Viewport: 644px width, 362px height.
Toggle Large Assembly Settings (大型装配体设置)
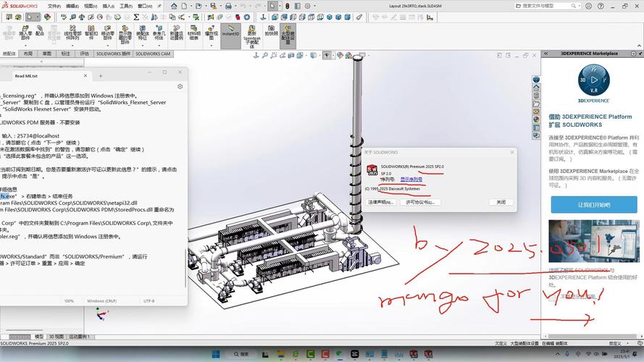(288, 35)
